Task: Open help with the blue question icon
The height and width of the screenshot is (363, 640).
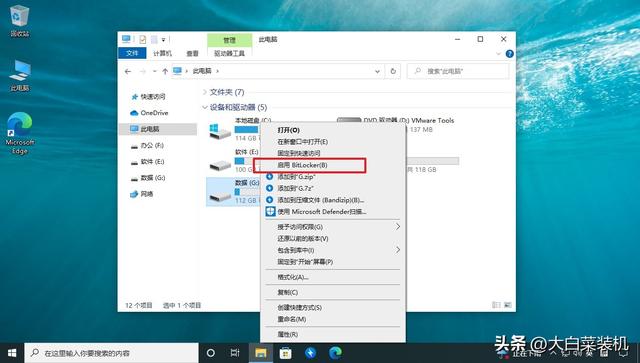Action: (x=509, y=53)
